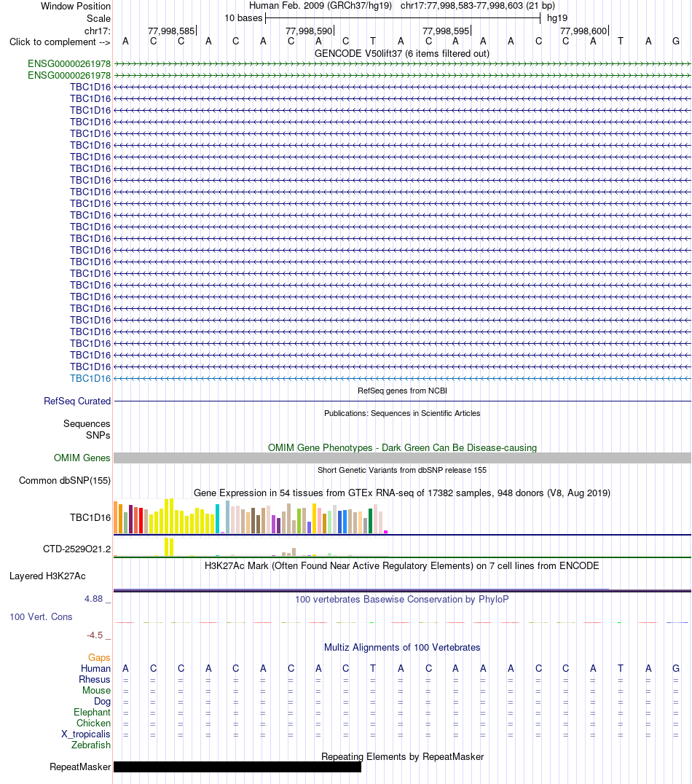The height and width of the screenshot is (784, 692).
Task: Click the CTD-2529O21.2 expression bar chart
Action: tap(251, 547)
